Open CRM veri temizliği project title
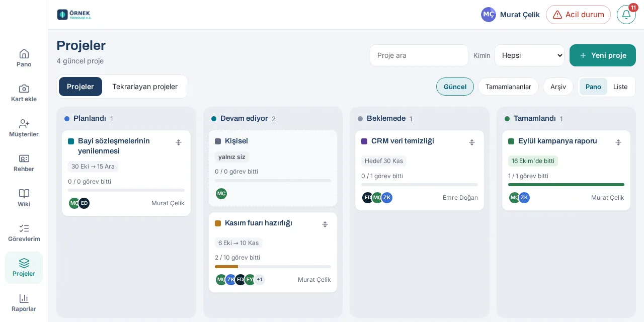644x322 pixels. 403,141
